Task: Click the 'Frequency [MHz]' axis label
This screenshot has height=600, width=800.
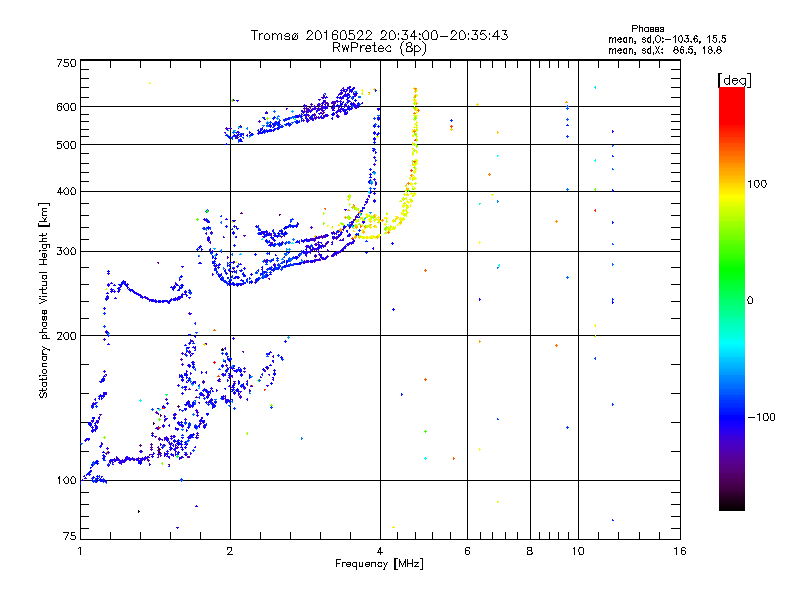Action: [x=379, y=564]
